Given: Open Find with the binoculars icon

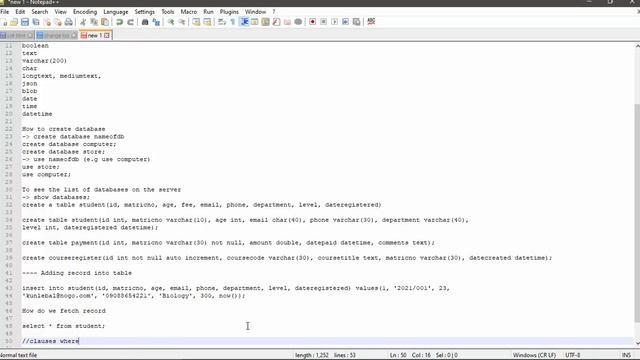Looking at the screenshot, I should pos(145,22).
